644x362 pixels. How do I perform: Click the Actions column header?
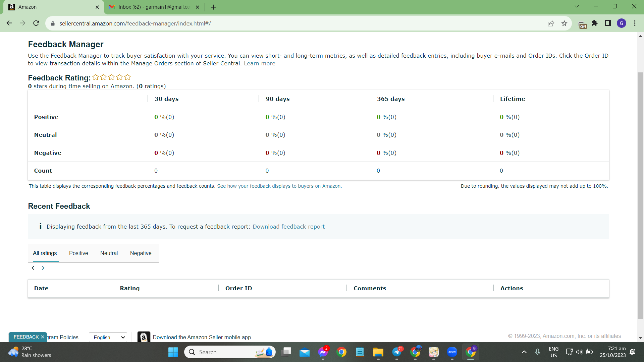(x=512, y=288)
